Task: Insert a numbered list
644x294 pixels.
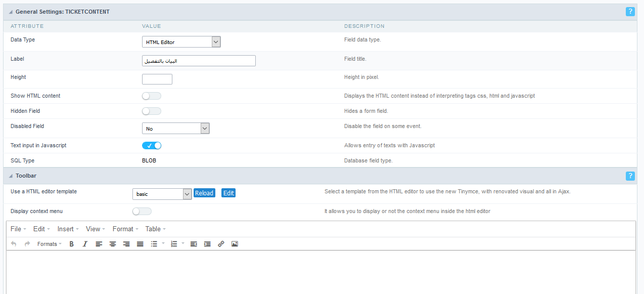Action: 174,244
